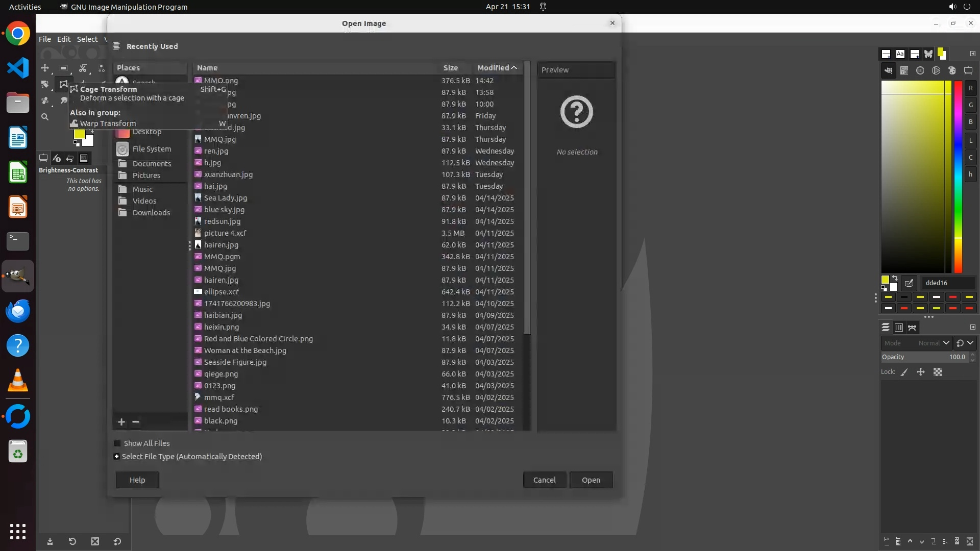The image size is (980, 551).
Task: Select the Zoom magnifier tool
Action: click(45, 117)
